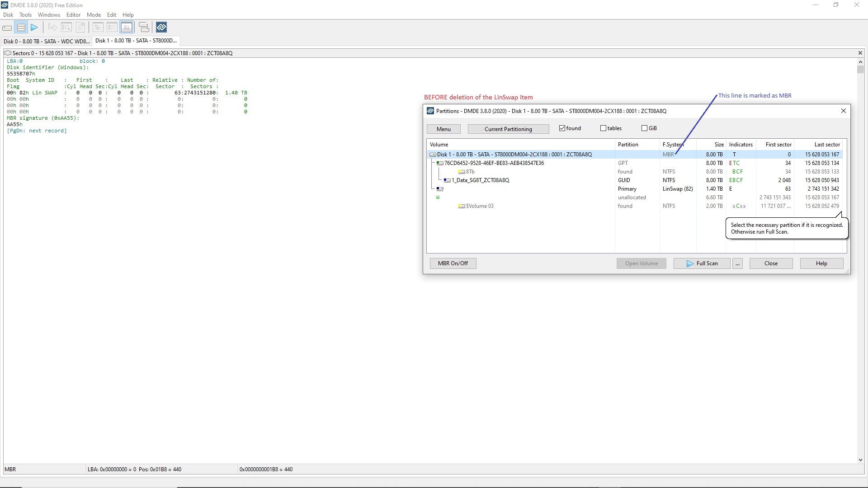Select the 8Tb found volume row
This screenshot has height=488, width=868.
pyautogui.click(x=635, y=172)
